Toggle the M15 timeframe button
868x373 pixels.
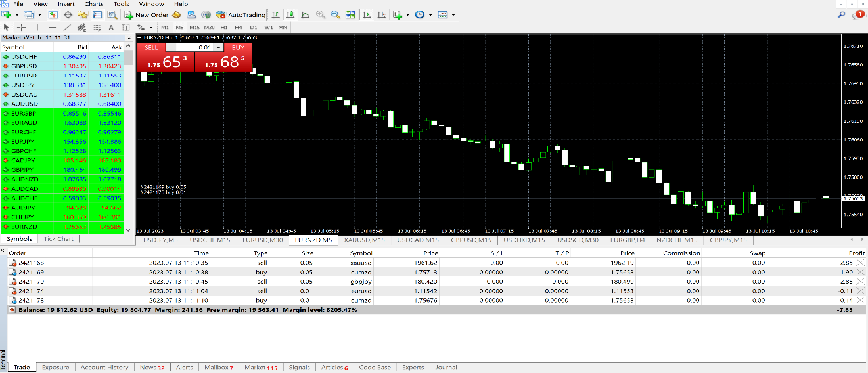coord(194,27)
